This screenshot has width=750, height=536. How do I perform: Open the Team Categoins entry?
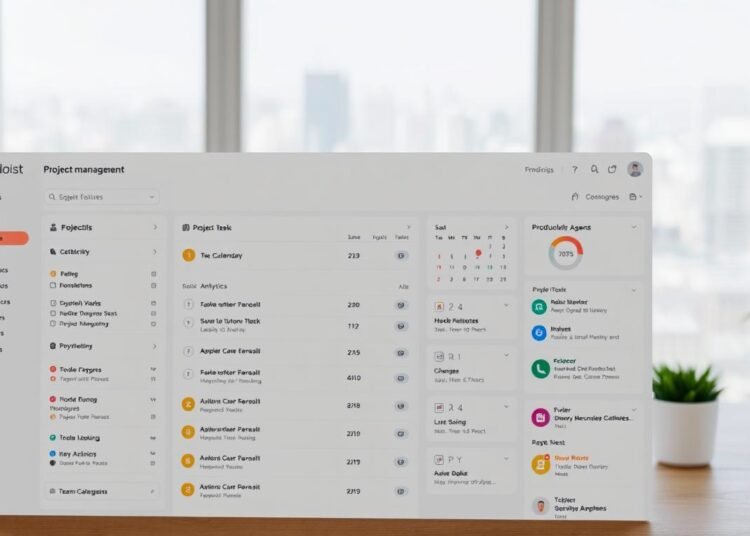102,491
